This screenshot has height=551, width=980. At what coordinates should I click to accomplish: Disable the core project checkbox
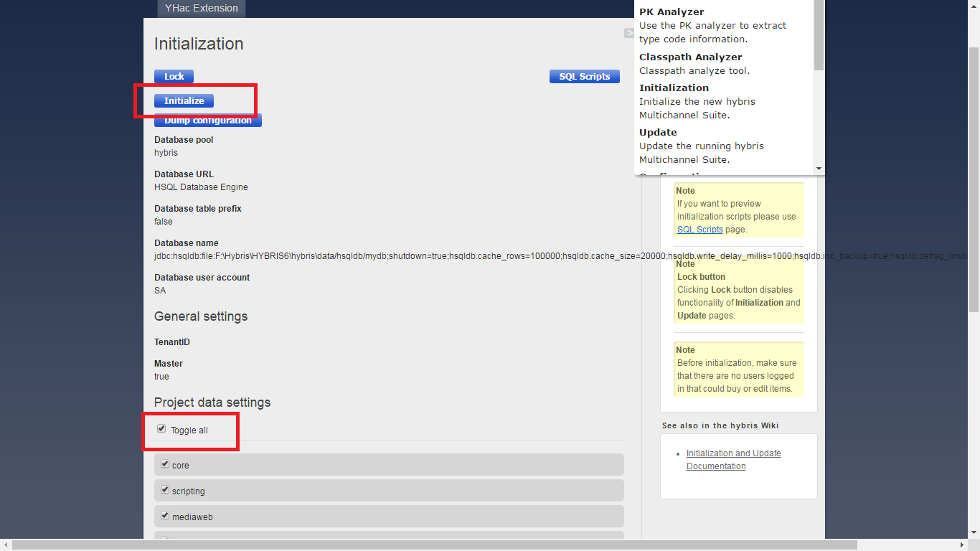[165, 463]
